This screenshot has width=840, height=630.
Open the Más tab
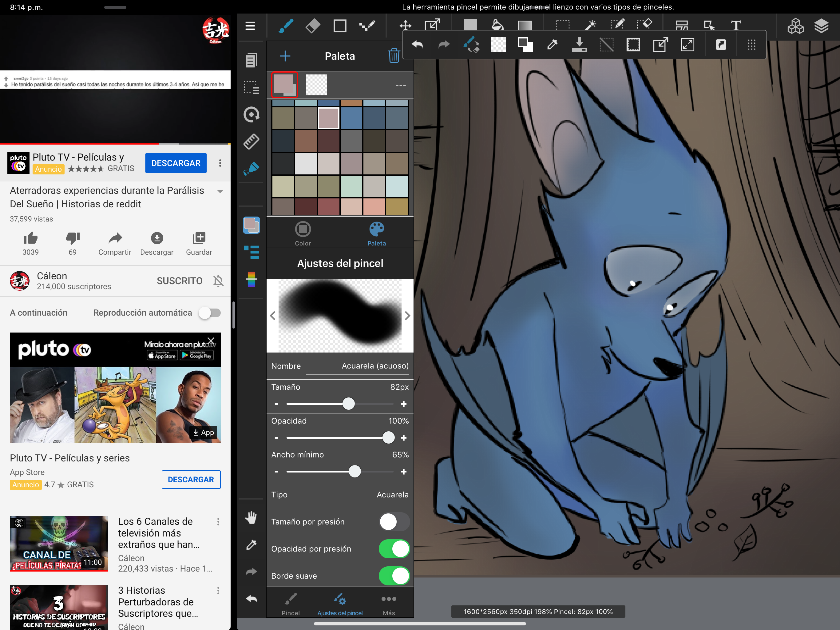click(x=388, y=604)
